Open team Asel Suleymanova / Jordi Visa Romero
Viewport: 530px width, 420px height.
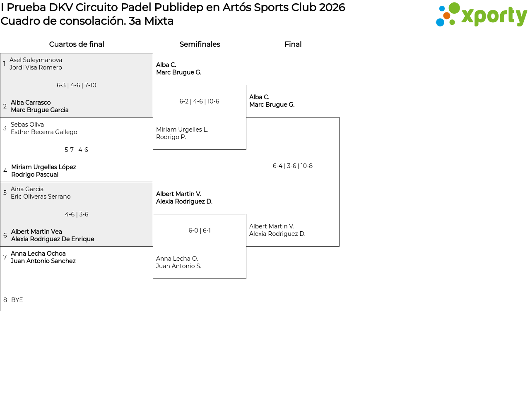coord(36,64)
